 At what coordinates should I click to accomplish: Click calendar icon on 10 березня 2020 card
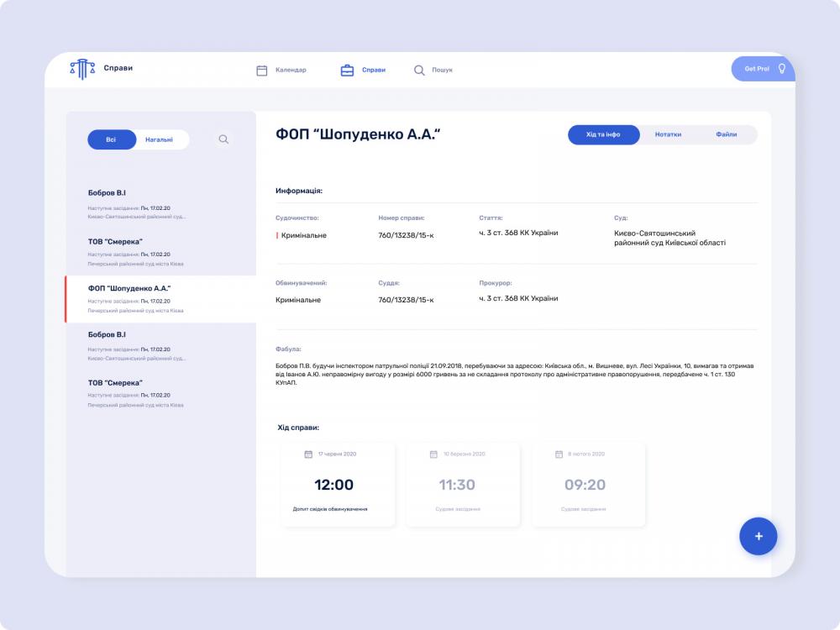pos(433,454)
